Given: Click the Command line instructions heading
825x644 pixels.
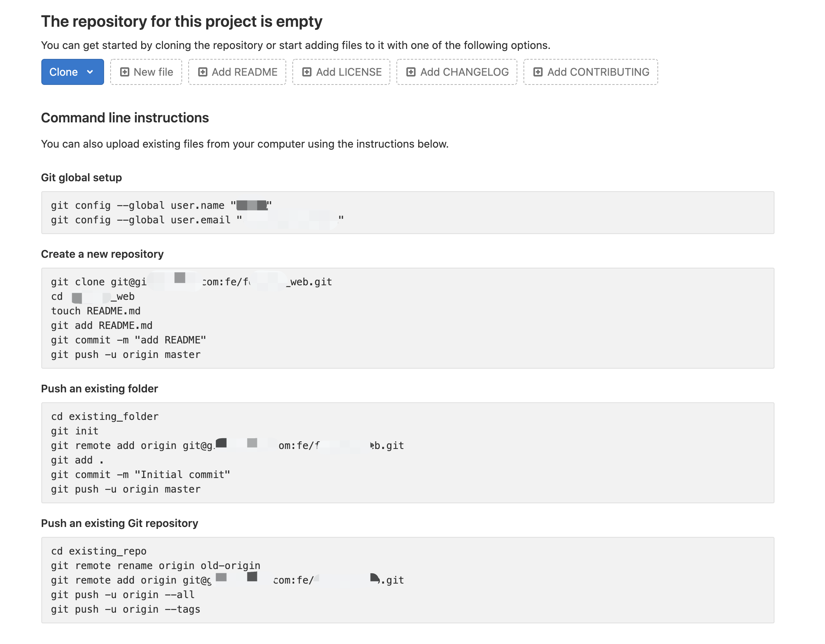Looking at the screenshot, I should pos(125,118).
